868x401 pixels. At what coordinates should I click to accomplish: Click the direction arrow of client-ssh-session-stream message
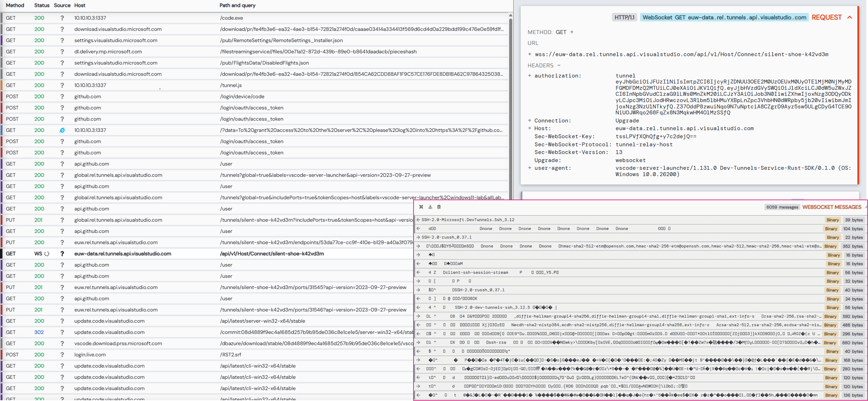tap(418, 272)
